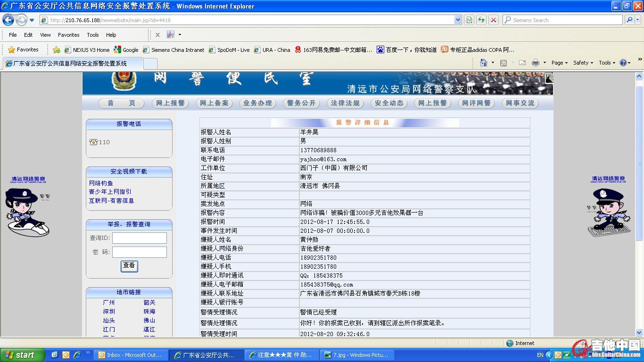Open the Tools menu in menu bar

(93, 35)
